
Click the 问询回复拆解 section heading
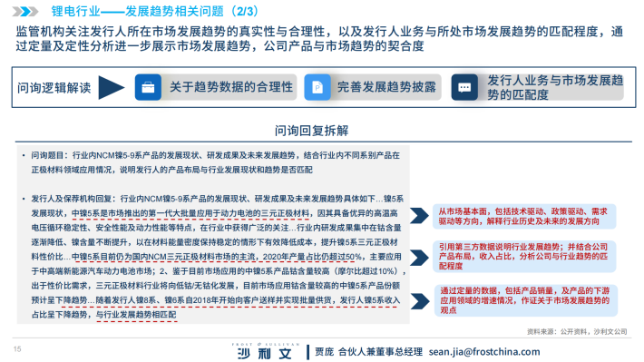pyautogui.click(x=312, y=131)
